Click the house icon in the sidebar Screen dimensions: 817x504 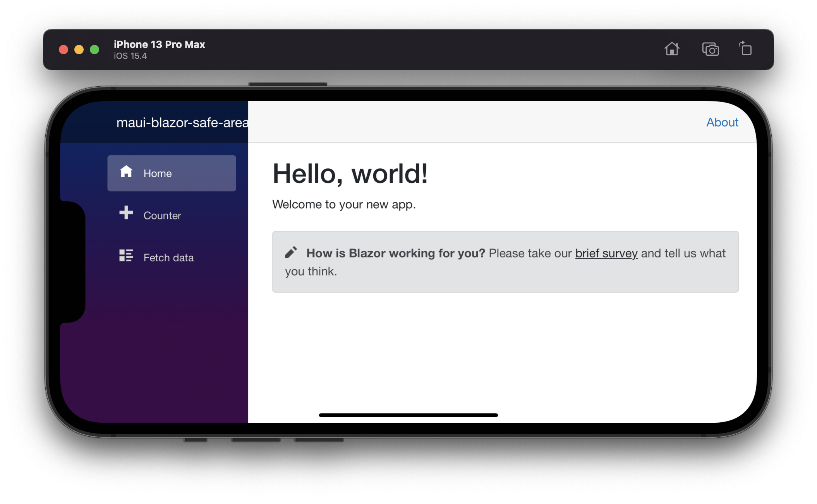(x=126, y=171)
